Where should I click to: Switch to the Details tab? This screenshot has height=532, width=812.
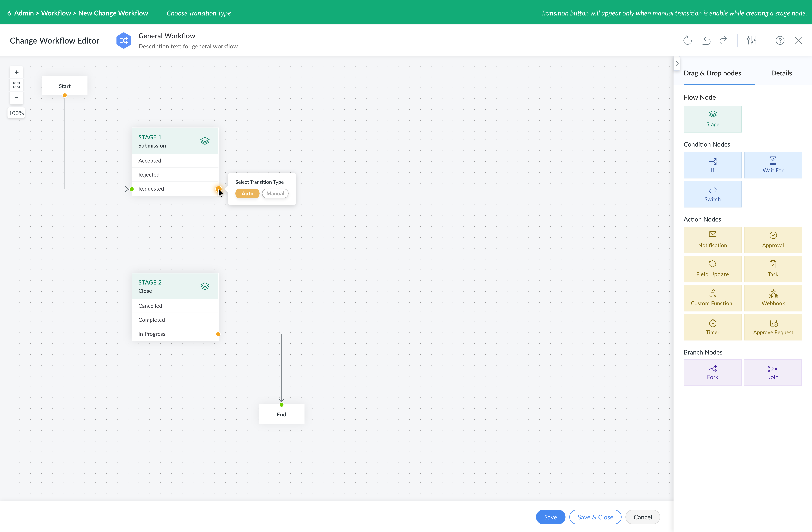pyautogui.click(x=781, y=73)
